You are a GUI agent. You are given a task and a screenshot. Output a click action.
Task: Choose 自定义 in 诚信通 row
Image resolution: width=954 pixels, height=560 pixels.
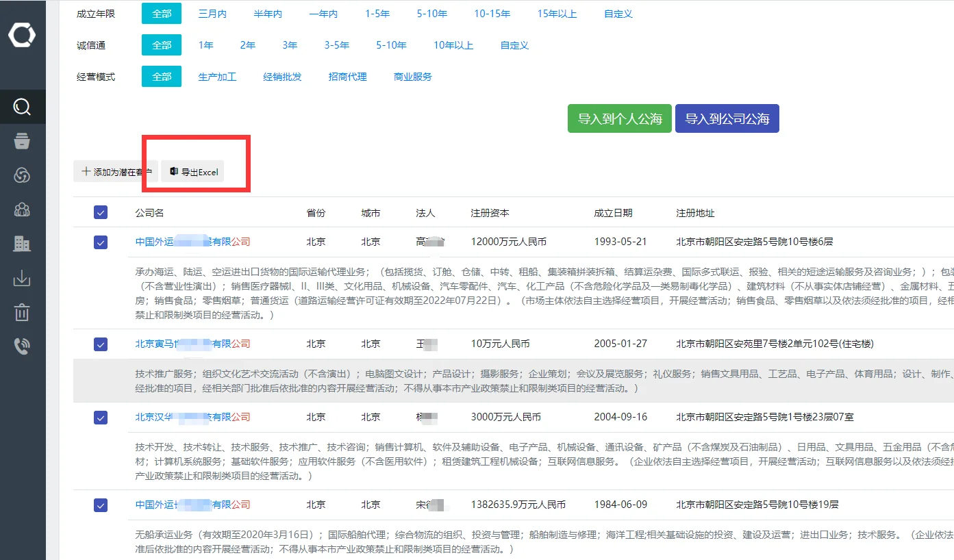point(514,45)
